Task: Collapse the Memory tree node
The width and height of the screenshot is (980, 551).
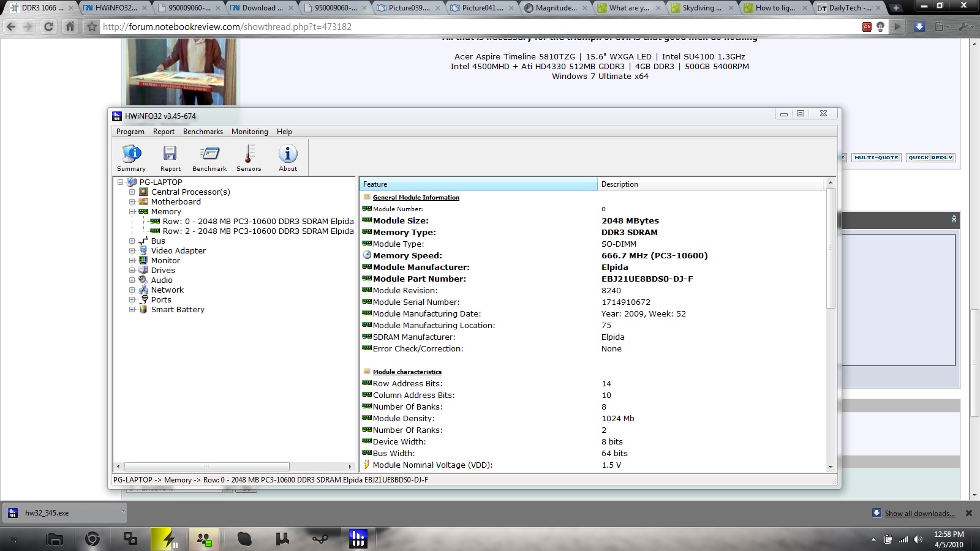Action: (132, 211)
